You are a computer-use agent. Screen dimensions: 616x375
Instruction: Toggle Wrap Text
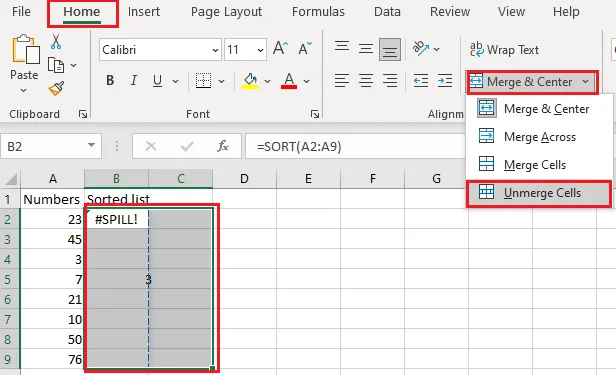coord(504,50)
